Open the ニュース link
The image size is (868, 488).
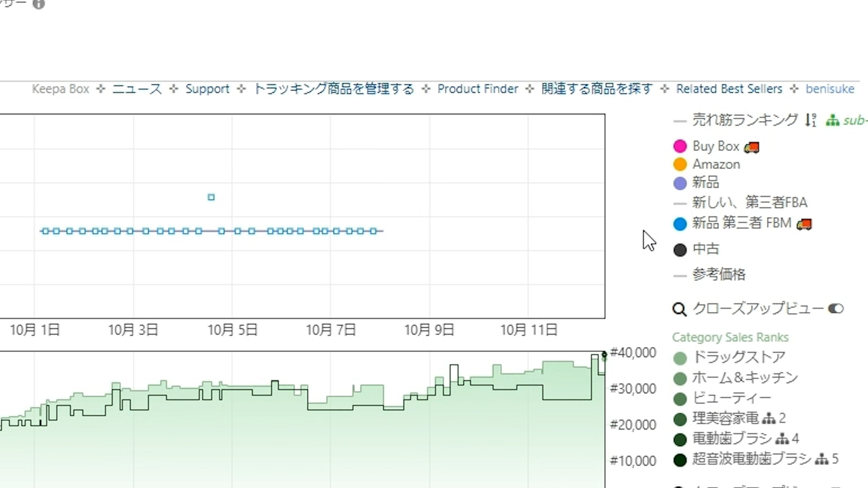click(x=137, y=89)
